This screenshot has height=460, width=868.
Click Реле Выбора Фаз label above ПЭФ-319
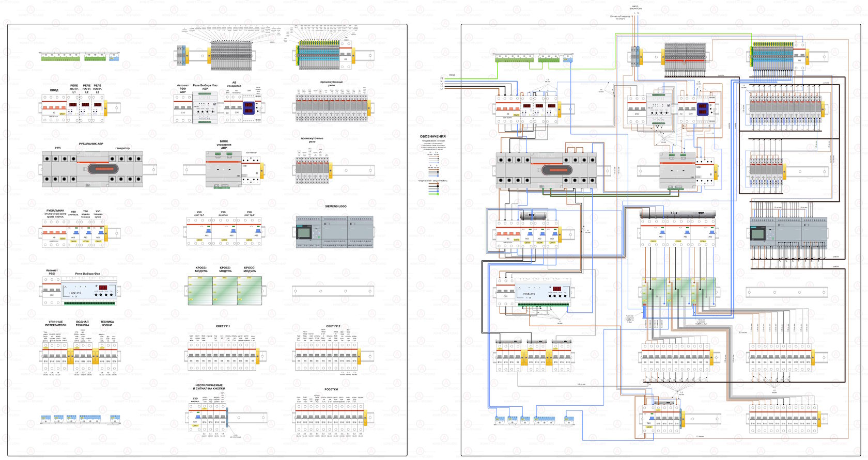[x=87, y=274]
